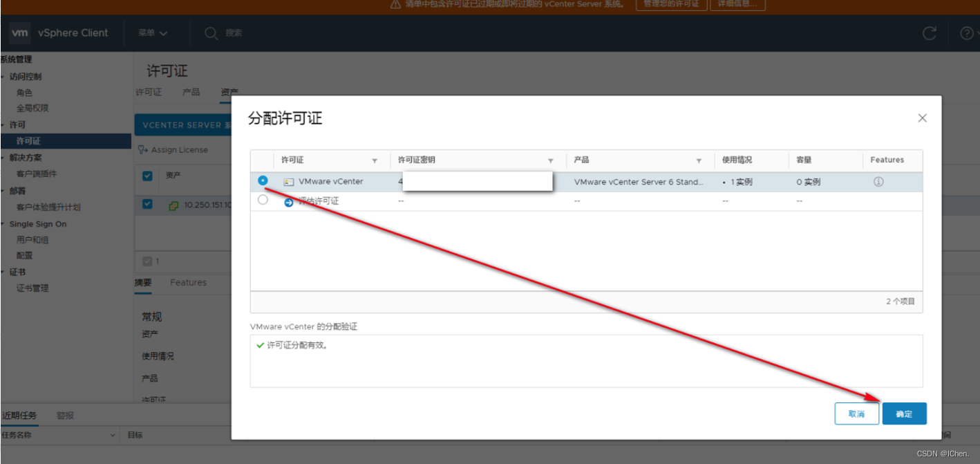Viewport: 980px width, 464px height.
Task: Open the 许可证 column filter
Action: click(x=375, y=160)
